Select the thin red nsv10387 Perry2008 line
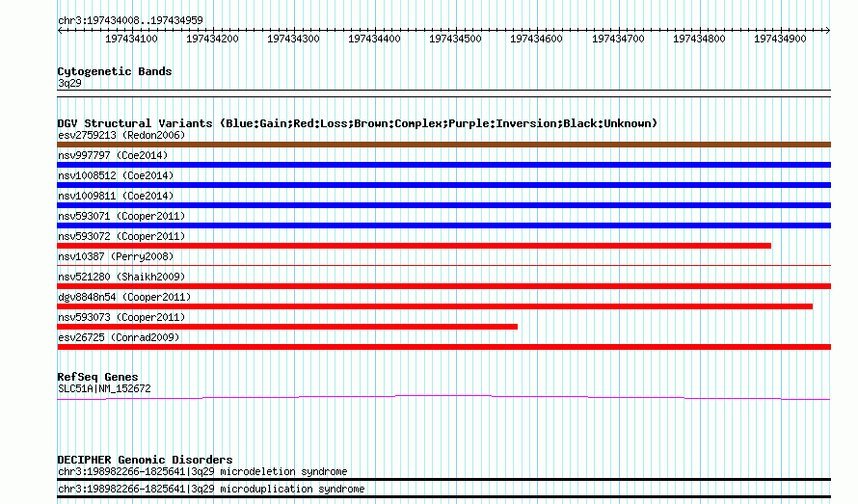 pyautogui.click(x=443, y=265)
